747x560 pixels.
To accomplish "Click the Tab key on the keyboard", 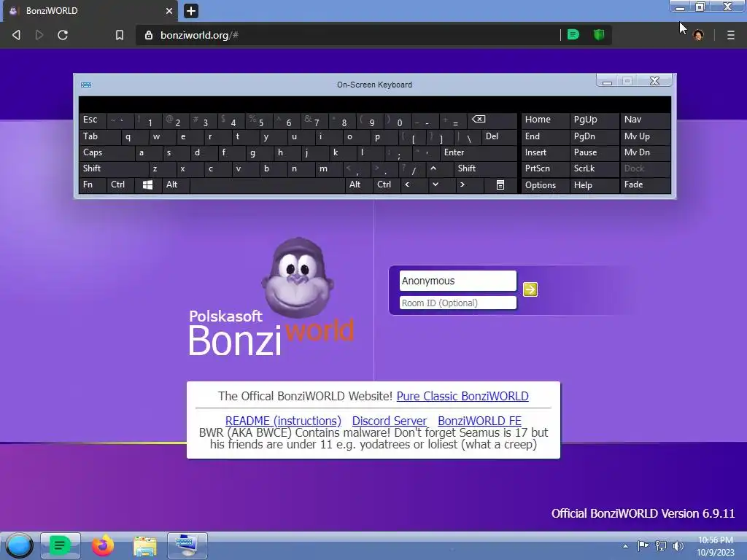I will pos(99,136).
